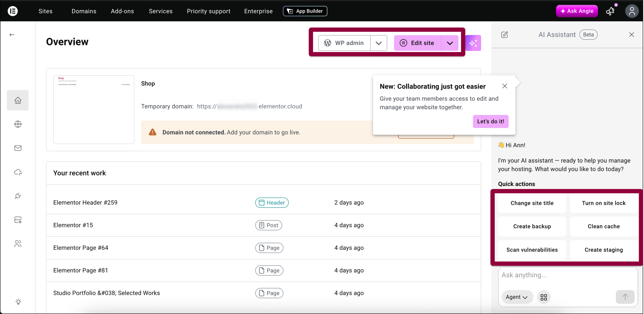
Task: Open the Enterprise menu
Action: 258,11
